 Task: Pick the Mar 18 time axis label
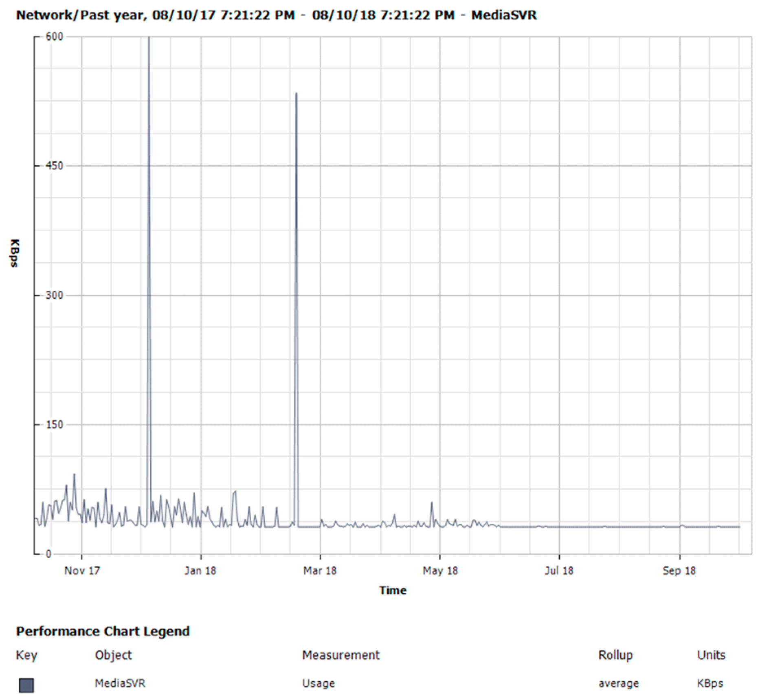click(320, 571)
